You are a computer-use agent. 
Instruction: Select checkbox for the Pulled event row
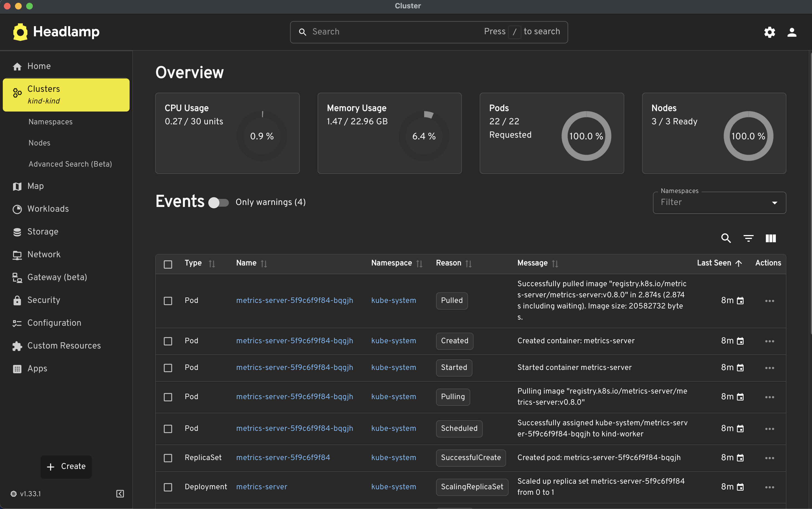pyautogui.click(x=168, y=301)
